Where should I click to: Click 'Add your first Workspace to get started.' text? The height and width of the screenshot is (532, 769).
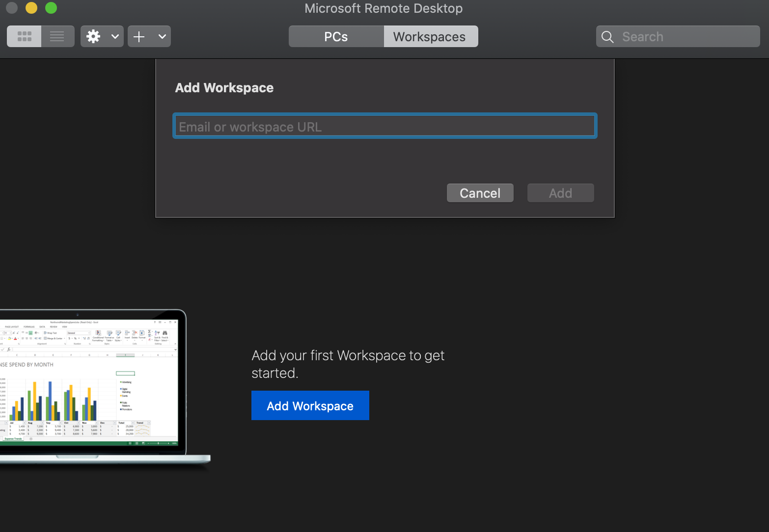coord(348,364)
